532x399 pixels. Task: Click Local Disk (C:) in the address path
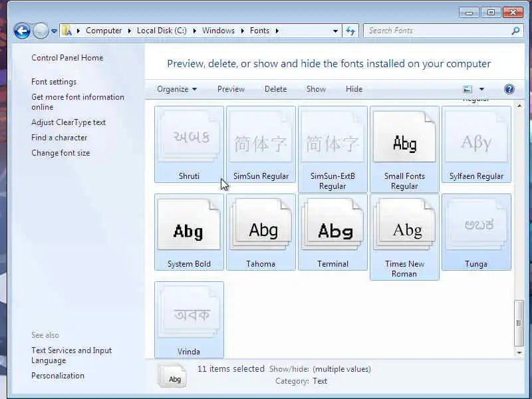162,31
